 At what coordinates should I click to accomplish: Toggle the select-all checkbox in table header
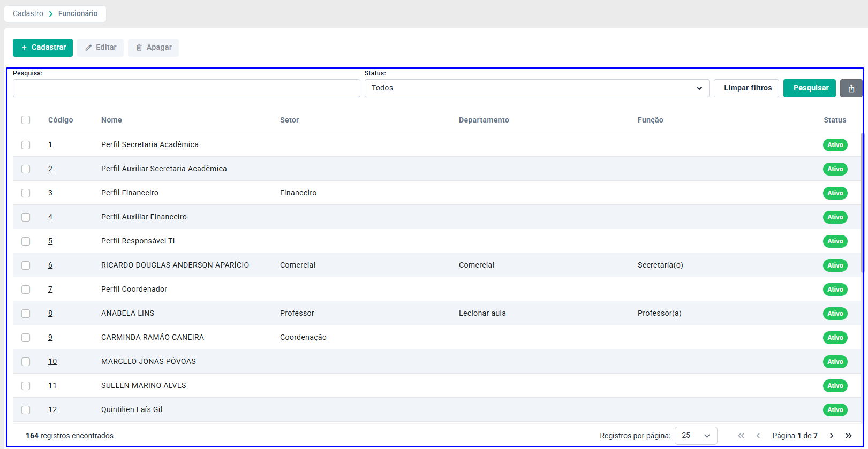(x=26, y=120)
